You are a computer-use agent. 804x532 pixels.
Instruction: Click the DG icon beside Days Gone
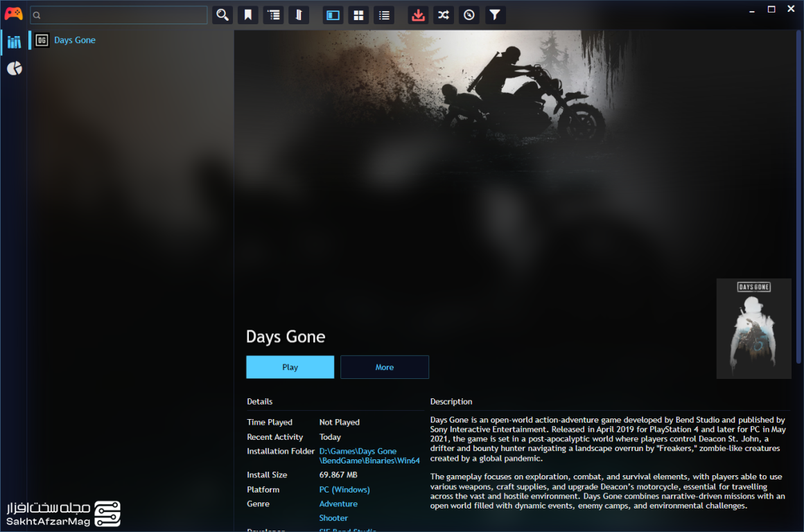tap(42, 40)
